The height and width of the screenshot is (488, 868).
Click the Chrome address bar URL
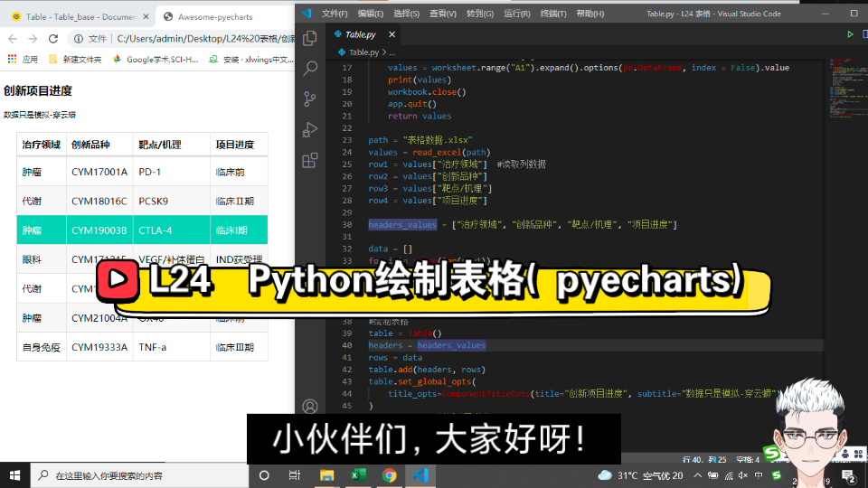coord(205,38)
